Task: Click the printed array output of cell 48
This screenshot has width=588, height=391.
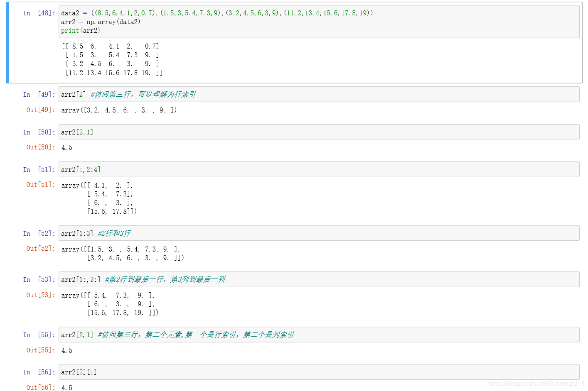Action: [112, 59]
